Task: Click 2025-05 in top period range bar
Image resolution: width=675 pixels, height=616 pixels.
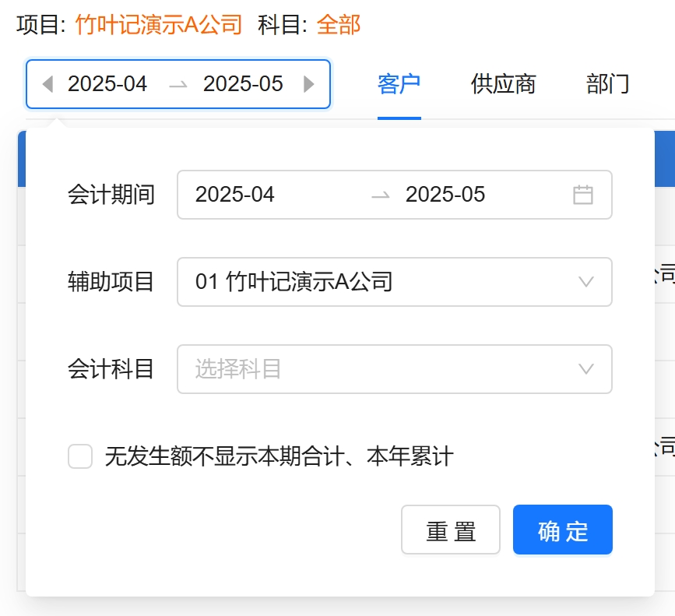Action: 243,84
